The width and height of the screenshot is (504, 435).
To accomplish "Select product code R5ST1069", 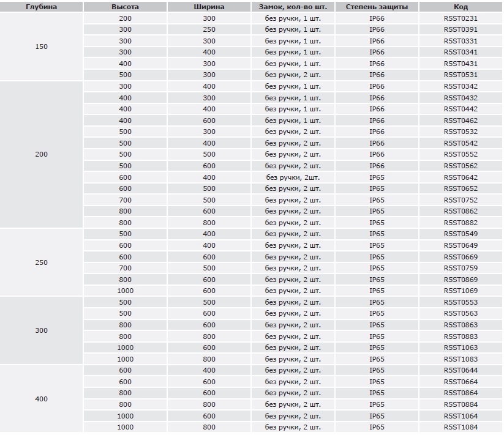I will click(461, 291).
